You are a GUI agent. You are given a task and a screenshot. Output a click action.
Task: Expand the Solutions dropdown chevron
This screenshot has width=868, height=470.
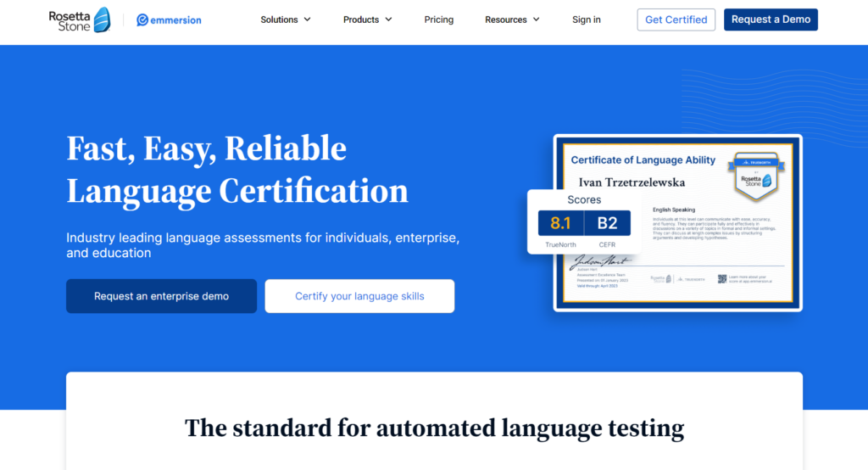tap(307, 20)
